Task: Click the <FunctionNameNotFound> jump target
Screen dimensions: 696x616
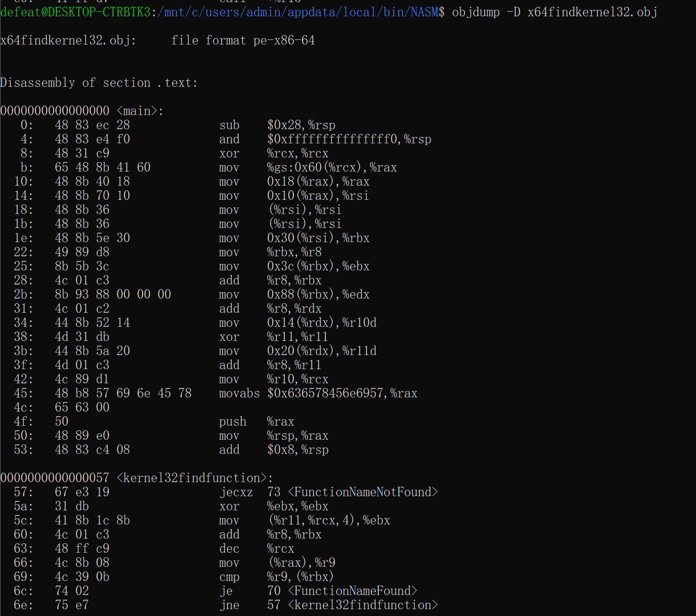Action: [363, 492]
